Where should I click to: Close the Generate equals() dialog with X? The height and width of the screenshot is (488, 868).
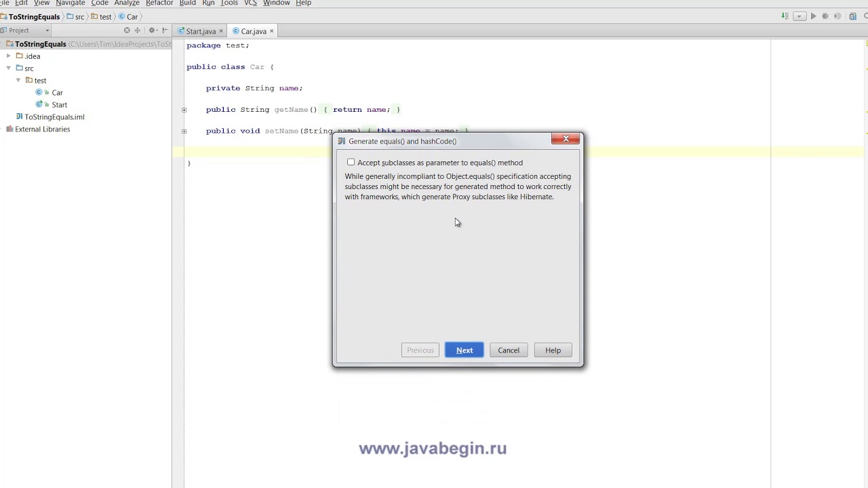(566, 140)
